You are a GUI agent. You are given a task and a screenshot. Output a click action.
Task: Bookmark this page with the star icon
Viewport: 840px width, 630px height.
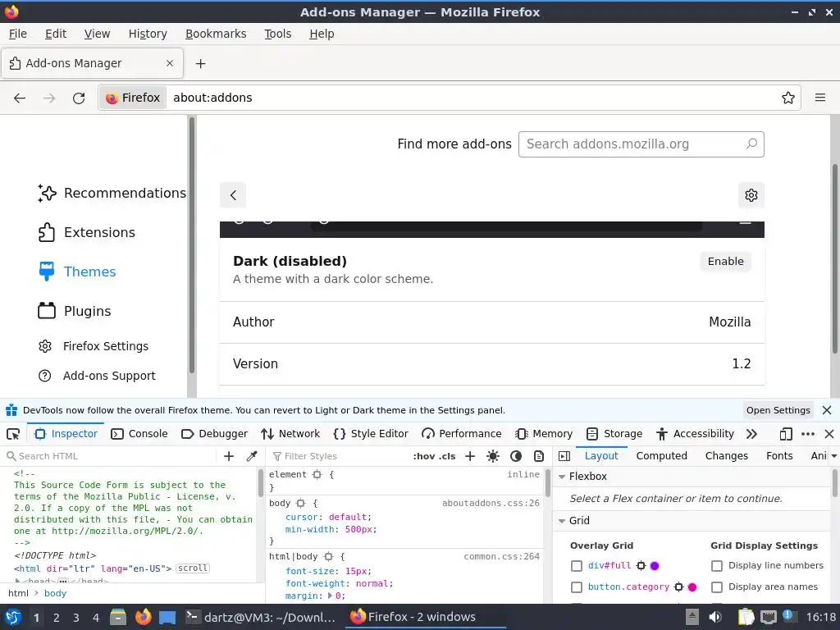pyautogui.click(x=788, y=98)
